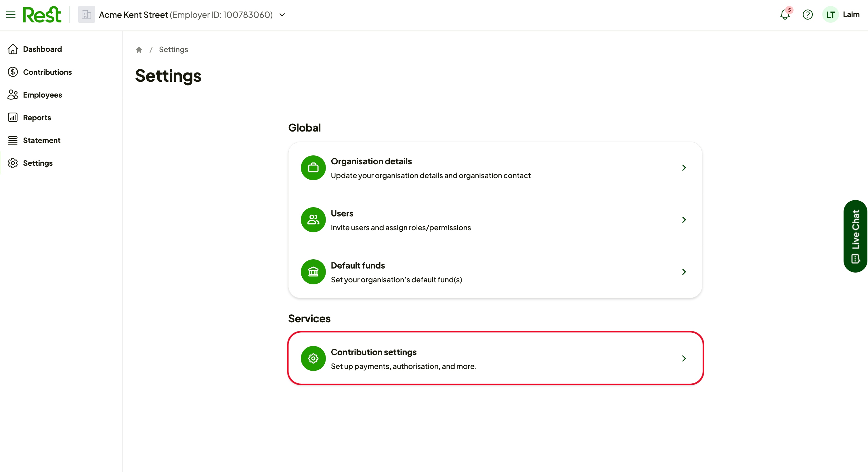Click the Default funds bank icon
This screenshot has height=472, width=868.
click(x=313, y=272)
